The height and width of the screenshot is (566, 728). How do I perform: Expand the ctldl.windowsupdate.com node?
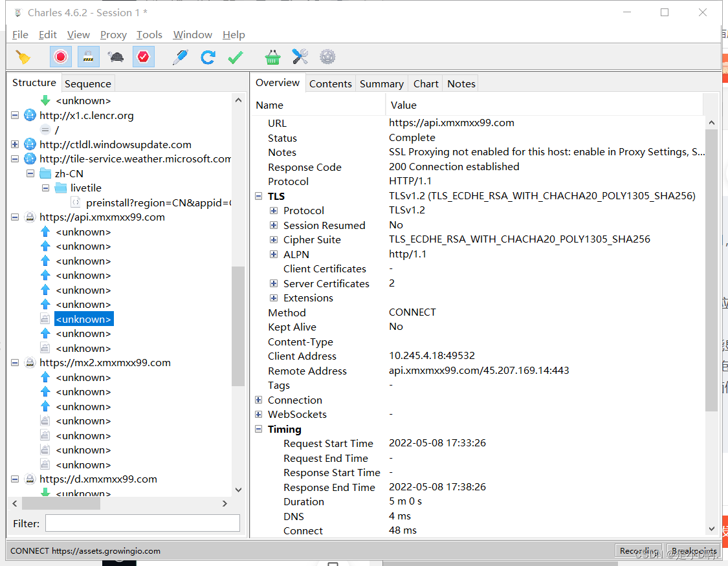click(x=15, y=144)
